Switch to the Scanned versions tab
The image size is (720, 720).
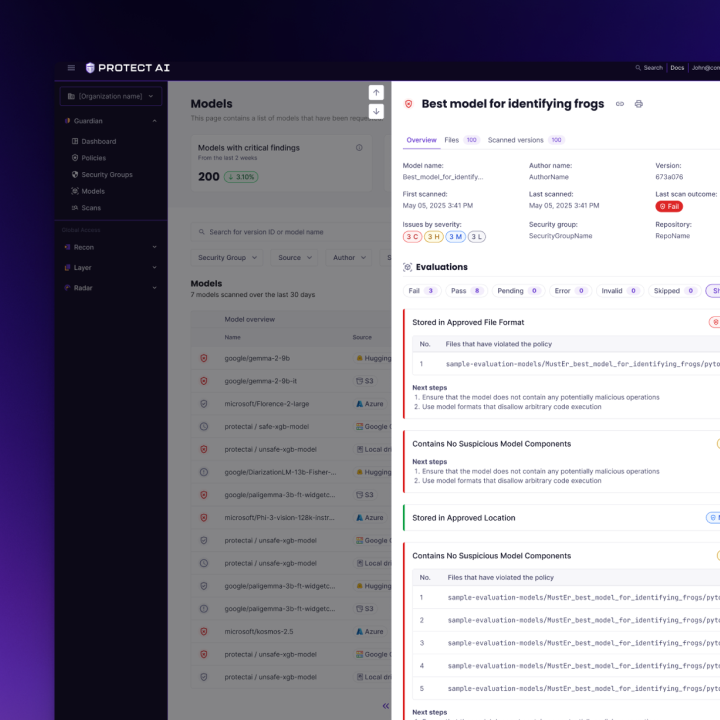click(526, 140)
